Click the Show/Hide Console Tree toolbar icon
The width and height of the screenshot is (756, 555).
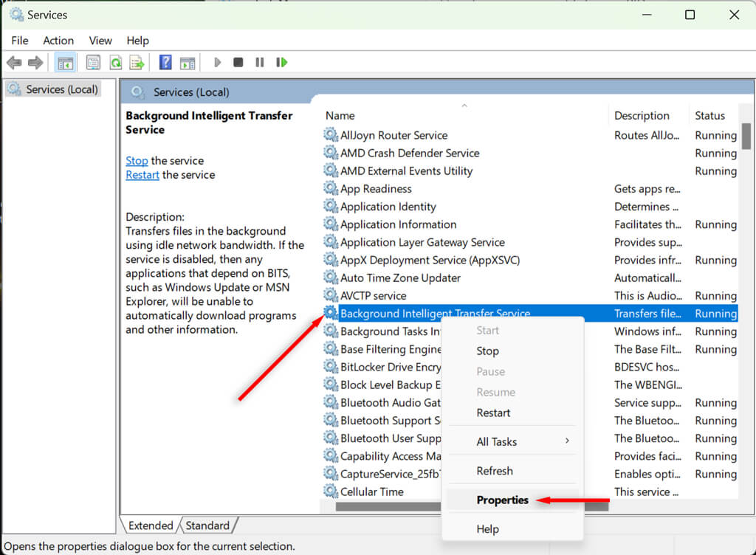tap(65, 63)
